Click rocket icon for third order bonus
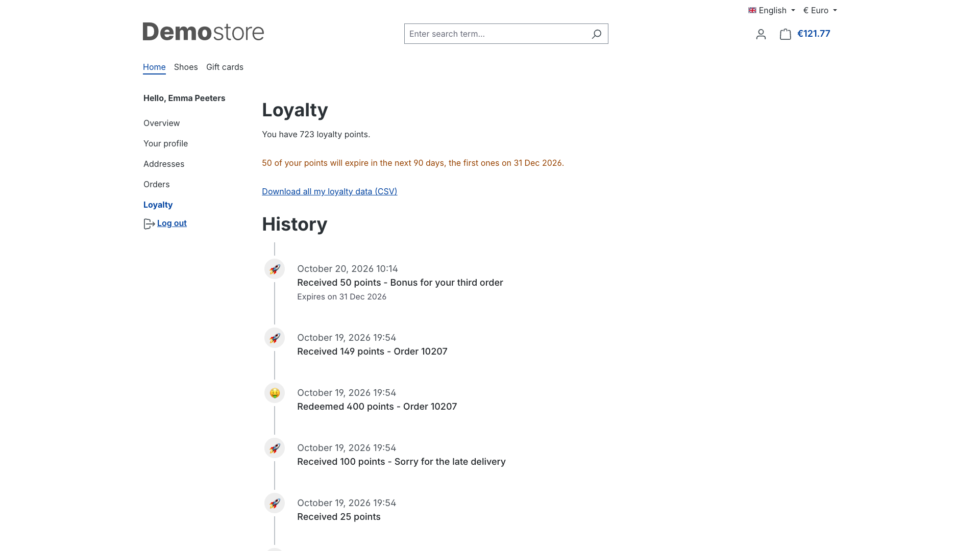Viewport: 980px width, 551px height. tap(275, 269)
